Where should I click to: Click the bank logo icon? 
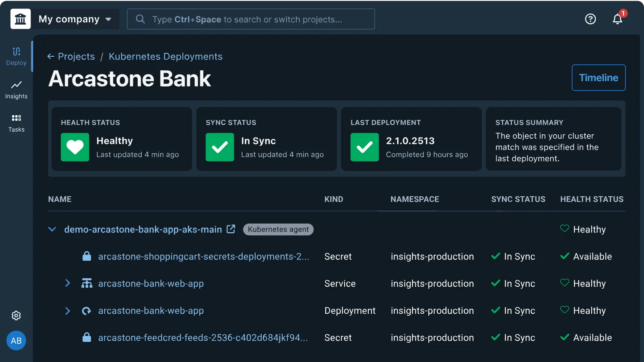[21, 19]
